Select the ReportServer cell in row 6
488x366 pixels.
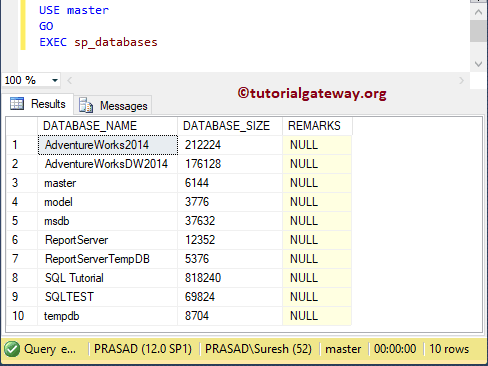coord(108,240)
